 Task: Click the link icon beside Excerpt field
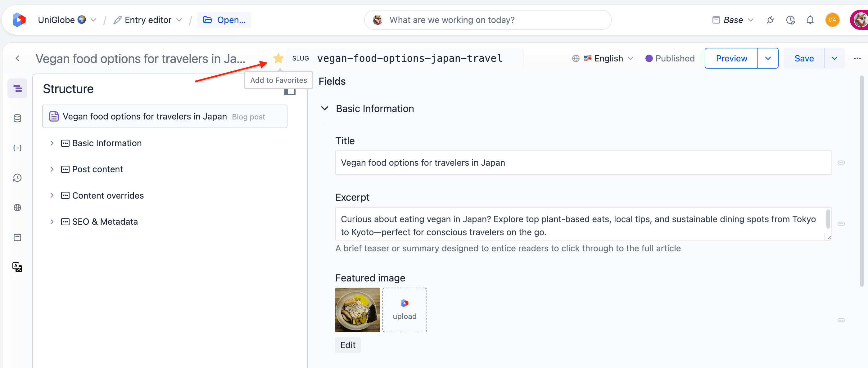(x=841, y=224)
